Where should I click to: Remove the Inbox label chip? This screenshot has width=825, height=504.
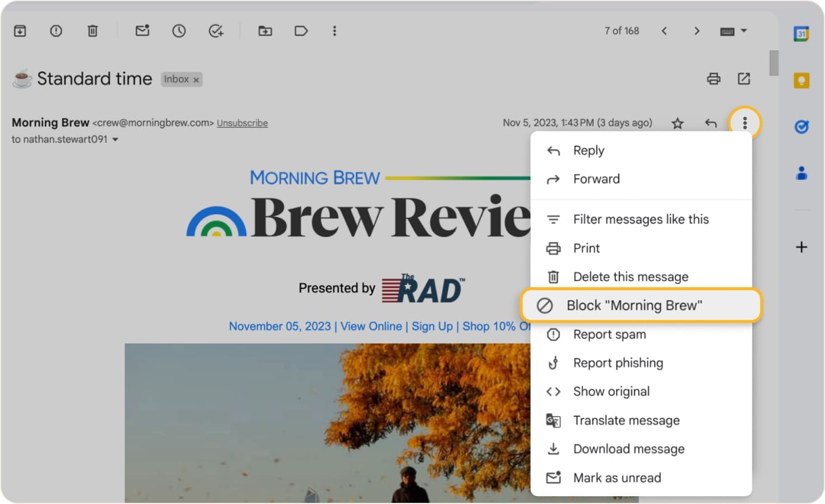tap(196, 80)
